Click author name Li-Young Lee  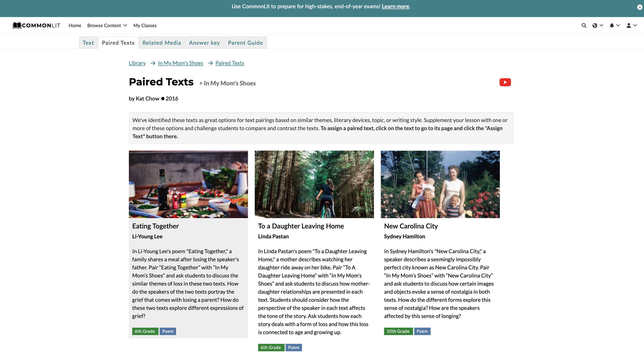(147, 236)
